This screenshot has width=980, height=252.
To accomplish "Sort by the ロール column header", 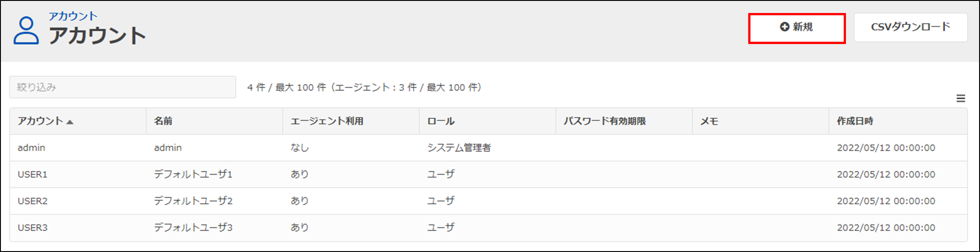I will coord(441,121).
